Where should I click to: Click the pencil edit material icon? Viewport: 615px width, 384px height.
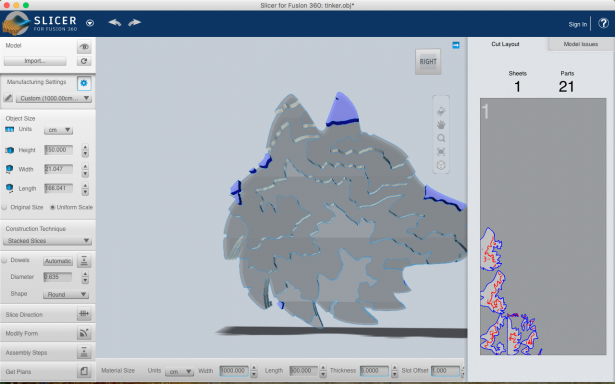pos(8,98)
